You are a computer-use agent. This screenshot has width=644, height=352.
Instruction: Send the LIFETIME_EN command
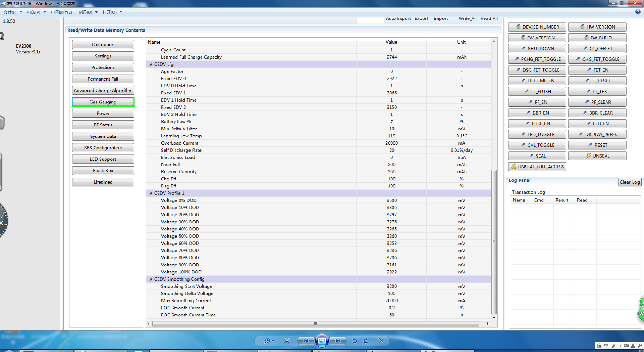pyautogui.click(x=537, y=81)
